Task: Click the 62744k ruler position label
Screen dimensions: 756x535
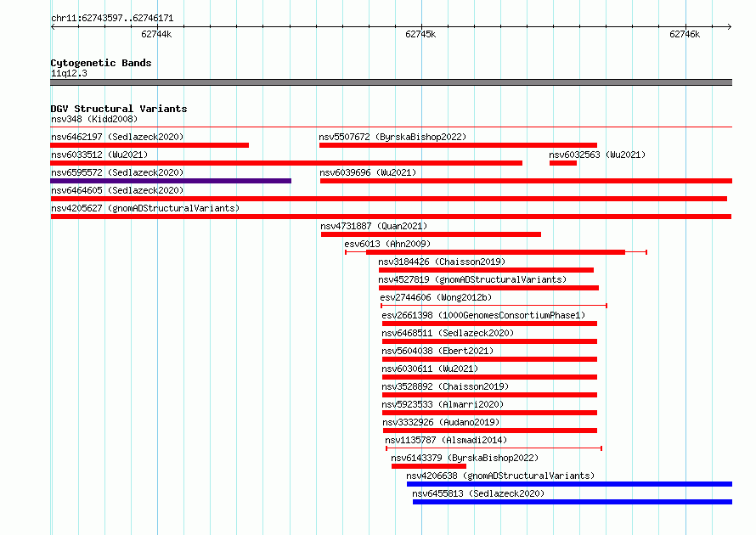Action: tap(156, 34)
